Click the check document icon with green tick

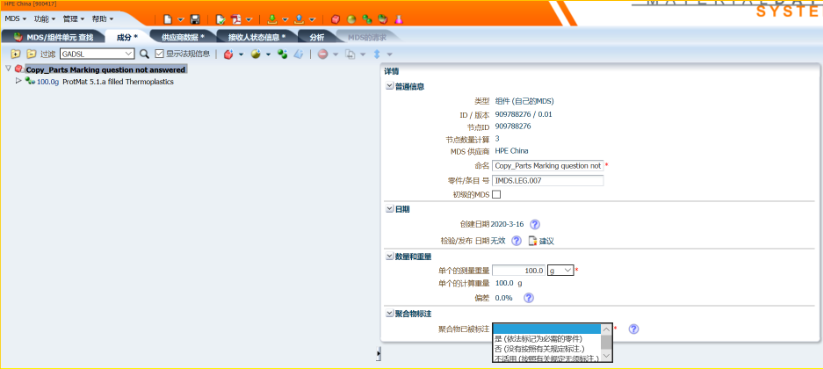pyautogui.click(x=220, y=19)
